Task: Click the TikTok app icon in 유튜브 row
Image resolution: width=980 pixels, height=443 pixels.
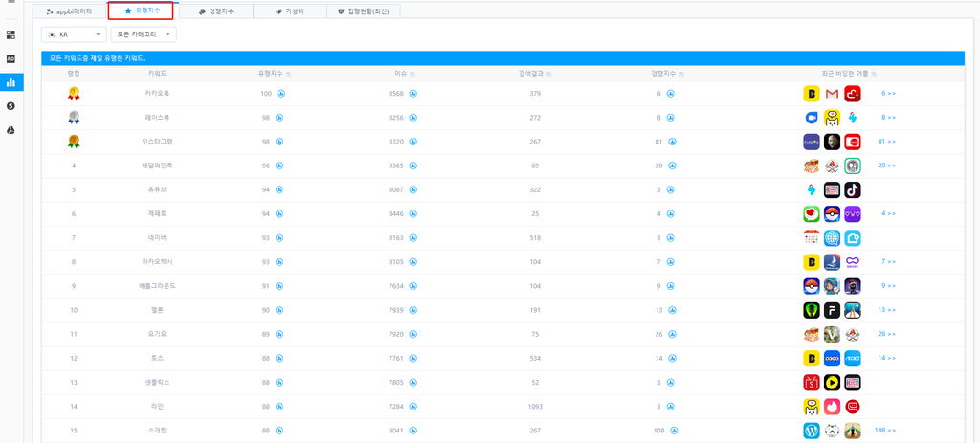Action: (x=853, y=190)
